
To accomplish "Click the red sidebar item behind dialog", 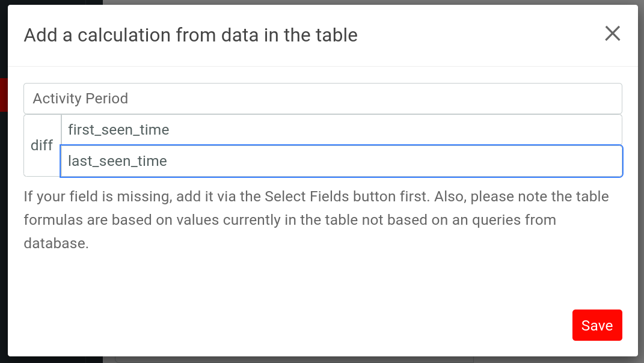I will [3, 94].
